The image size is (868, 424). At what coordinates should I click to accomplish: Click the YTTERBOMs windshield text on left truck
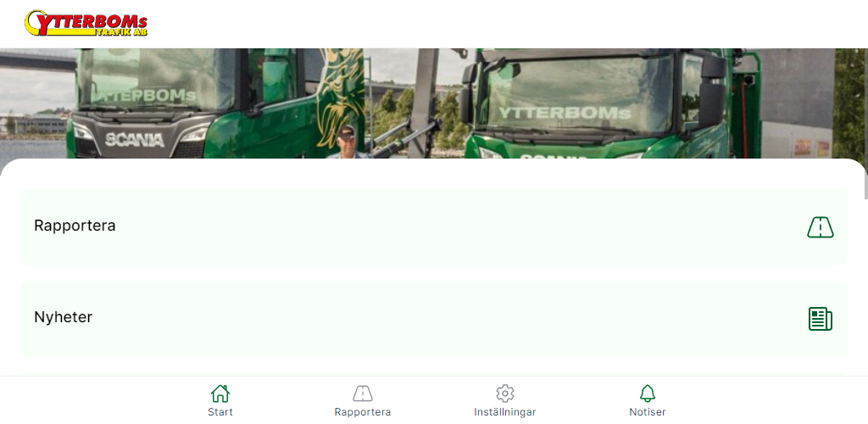point(144,95)
